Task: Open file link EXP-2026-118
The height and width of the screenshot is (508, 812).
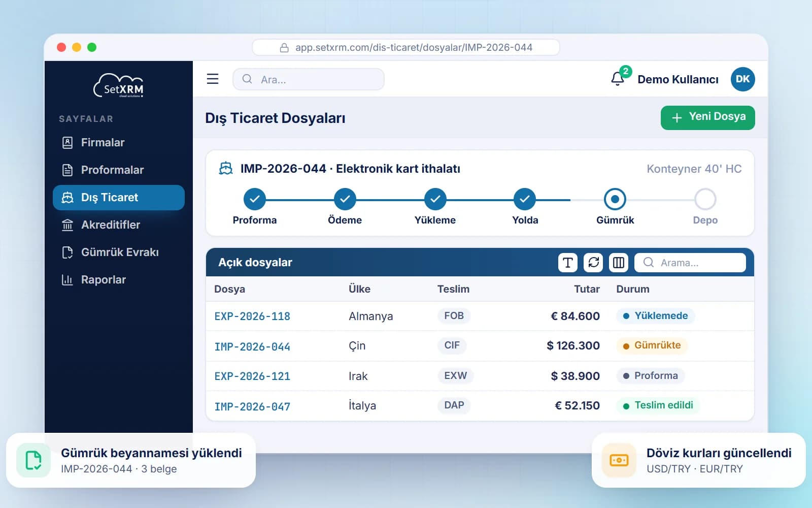Action: [252, 316]
